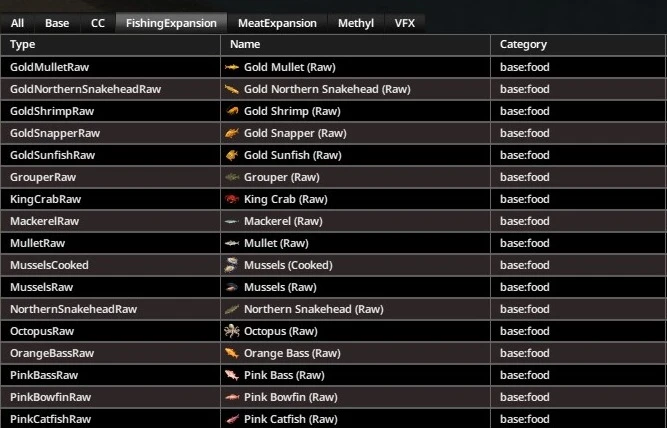667x428 pixels.
Task: Open the Methyl tab
Action: coord(357,22)
